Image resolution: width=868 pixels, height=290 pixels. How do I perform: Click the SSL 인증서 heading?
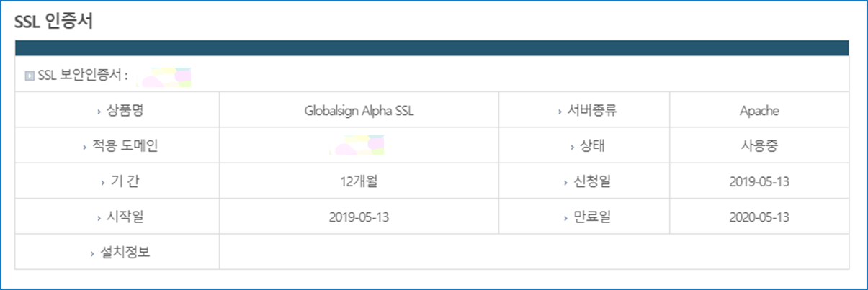(x=54, y=21)
